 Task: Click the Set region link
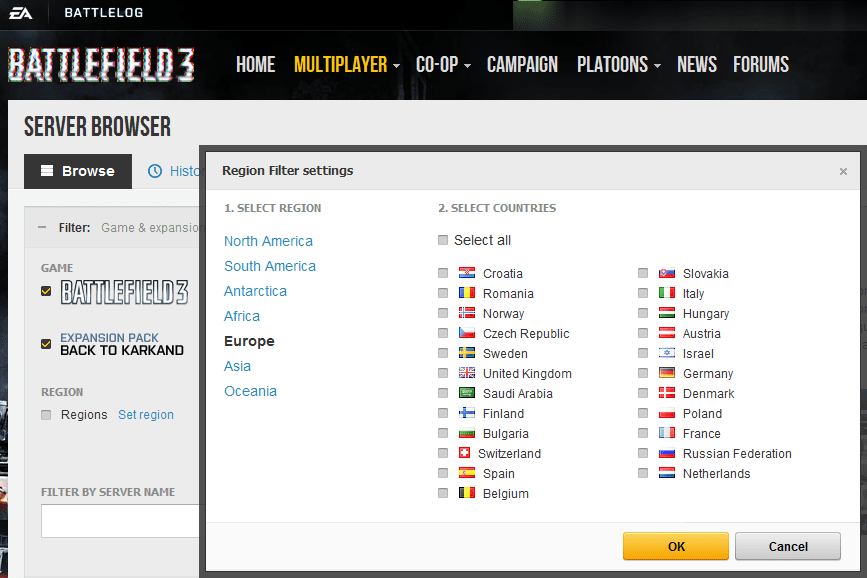tap(146, 414)
